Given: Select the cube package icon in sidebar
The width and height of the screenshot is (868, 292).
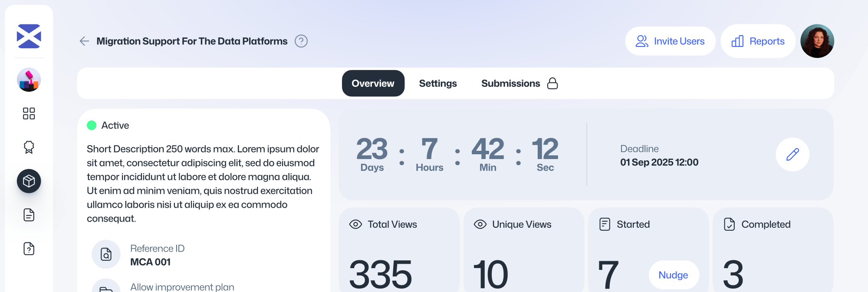Looking at the screenshot, I should 29,181.
